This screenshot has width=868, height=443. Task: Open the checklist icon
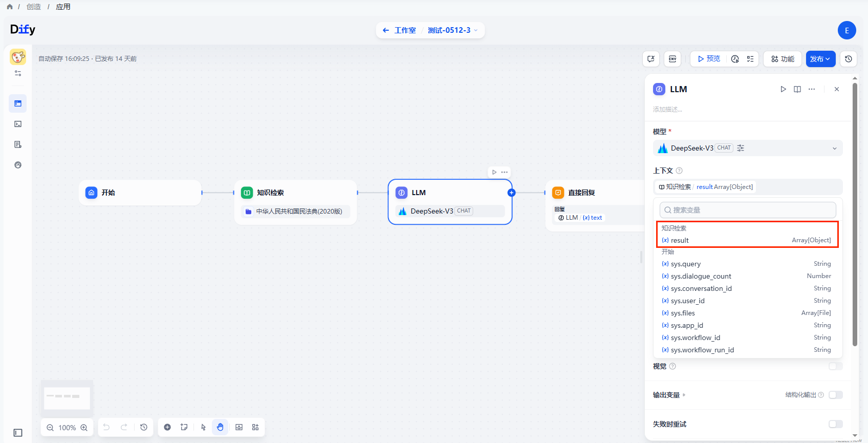[x=750, y=59]
